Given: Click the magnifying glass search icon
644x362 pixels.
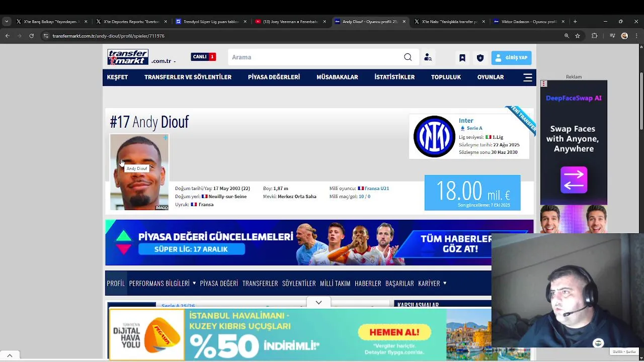Looking at the screenshot, I should click(x=408, y=57).
